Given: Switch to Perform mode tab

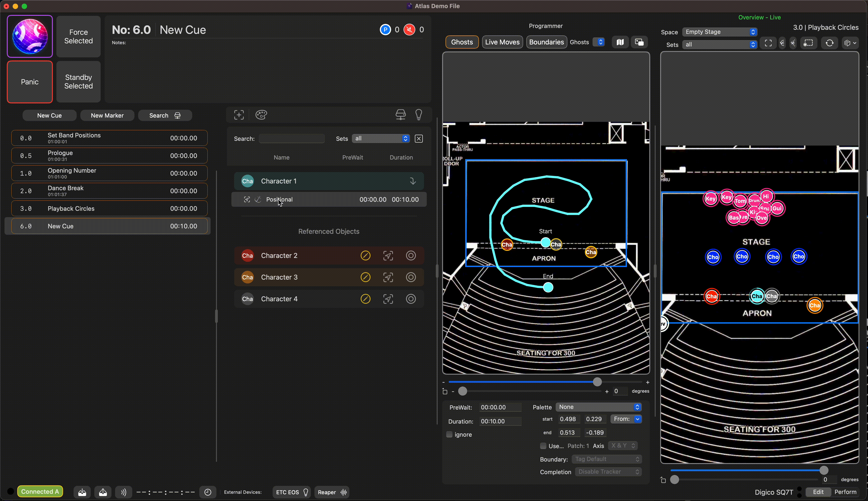Looking at the screenshot, I should click(x=845, y=492).
